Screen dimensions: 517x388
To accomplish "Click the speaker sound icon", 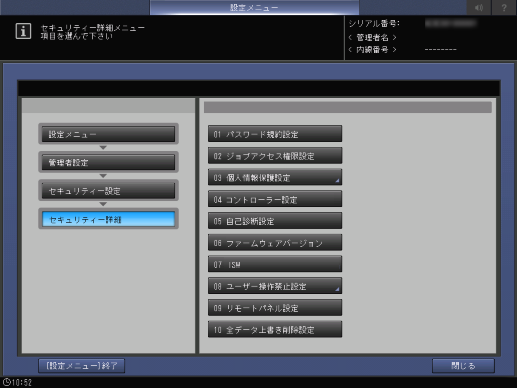I will (479, 7).
